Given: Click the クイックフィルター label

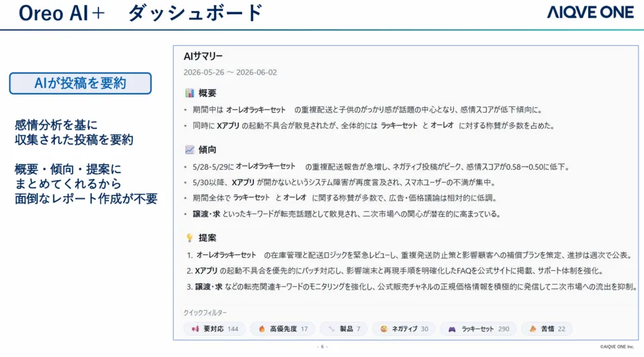Looking at the screenshot, I should click(205, 313).
